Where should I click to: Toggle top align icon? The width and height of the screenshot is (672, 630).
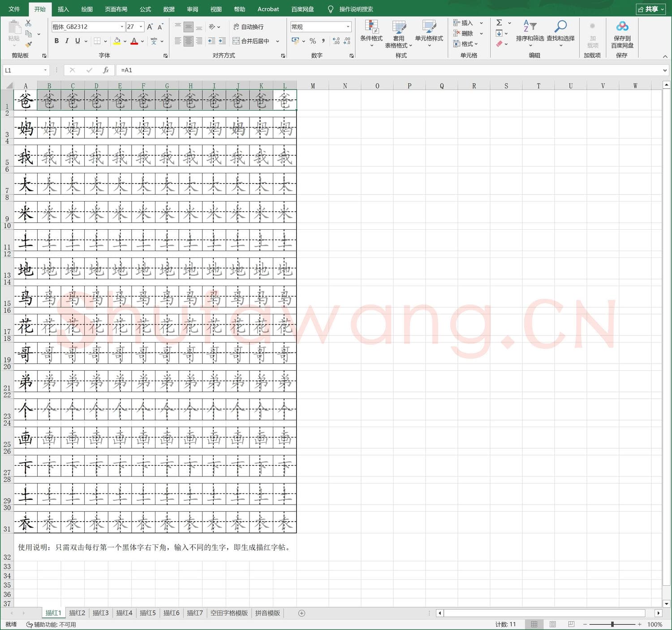pyautogui.click(x=178, y=27)
